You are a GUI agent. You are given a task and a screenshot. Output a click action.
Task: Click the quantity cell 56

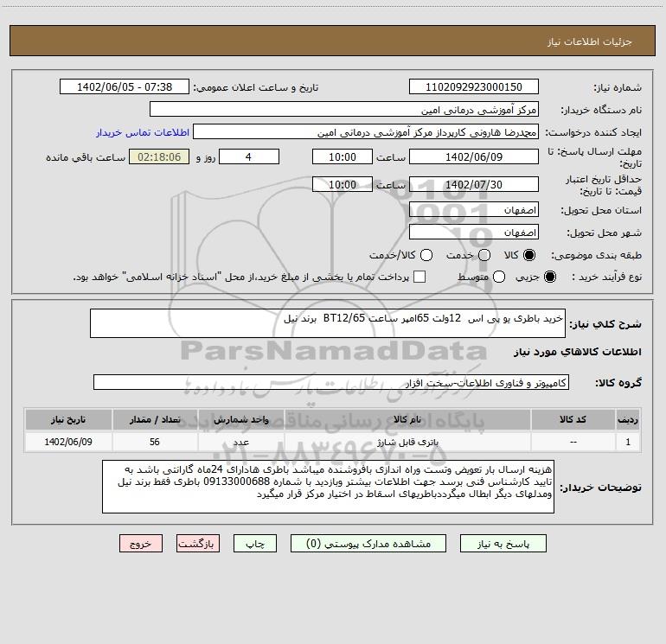(x=155, y=442)
